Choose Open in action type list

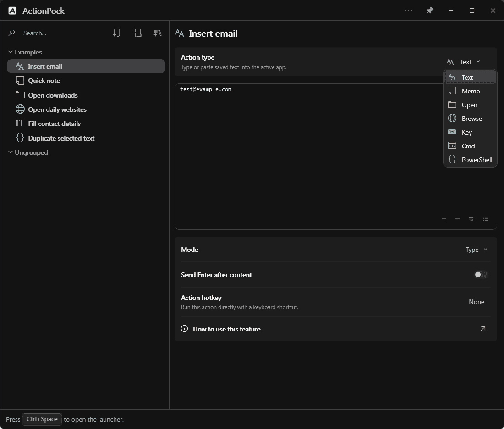point(470,105)
